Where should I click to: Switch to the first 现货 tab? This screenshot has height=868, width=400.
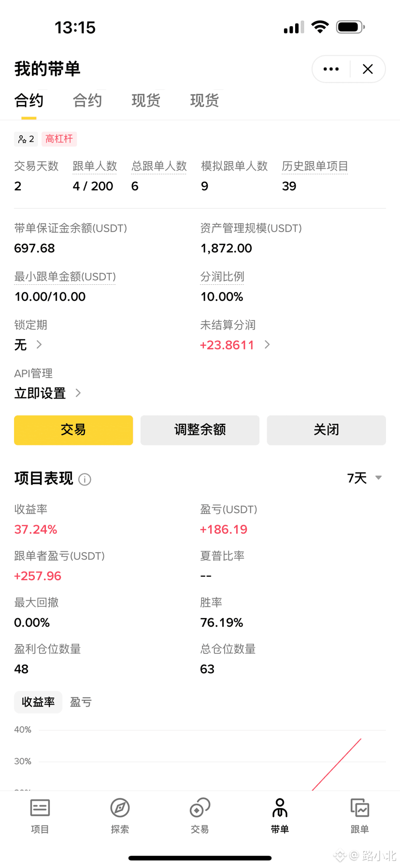point(146,101)
